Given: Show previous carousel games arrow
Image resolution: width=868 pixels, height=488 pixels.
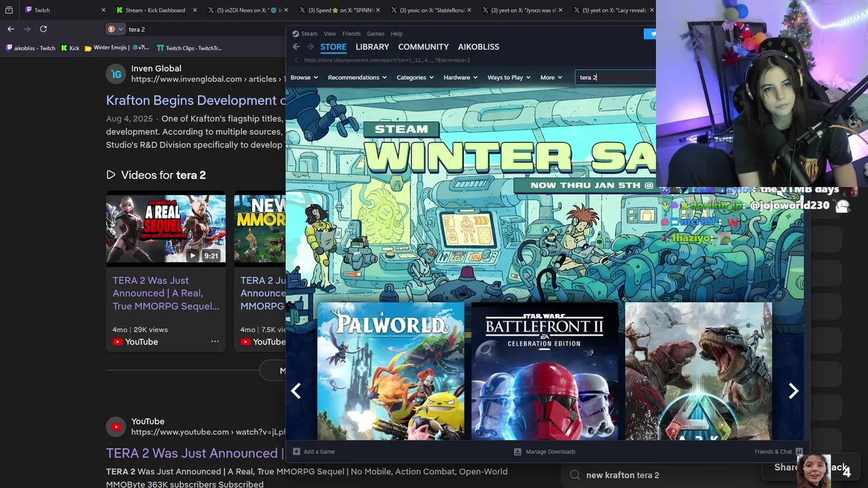Looking at the screenshot, I should pos(296,391).
